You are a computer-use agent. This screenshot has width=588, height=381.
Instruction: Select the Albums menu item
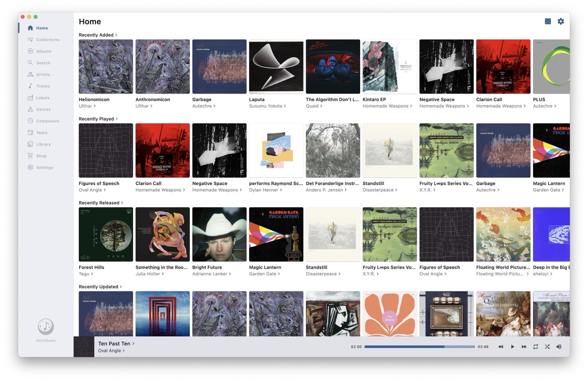[44, 51]
